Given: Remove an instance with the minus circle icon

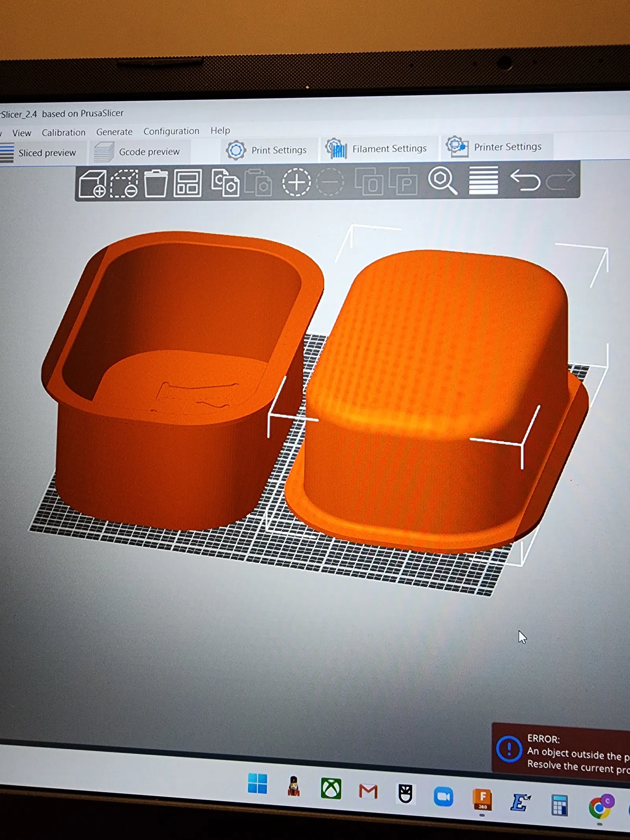Looking at the screenshot, I should tap(330, 182).
